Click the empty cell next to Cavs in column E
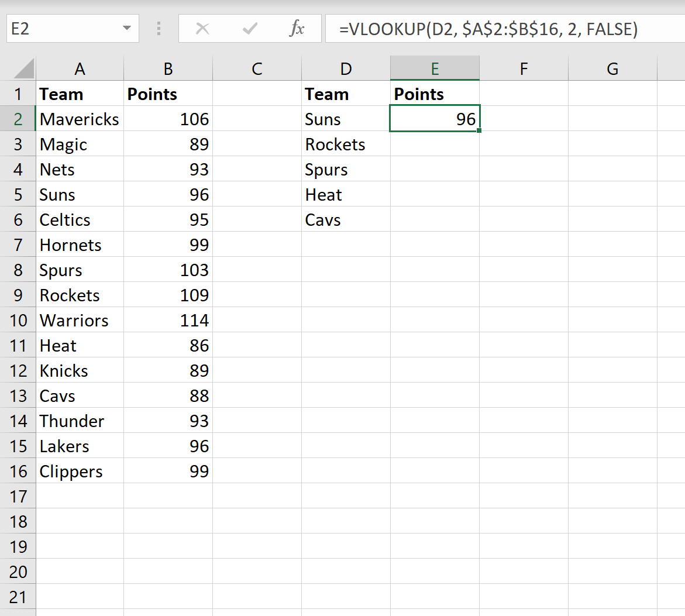685x616 pixels. click(x=435, y=220)
